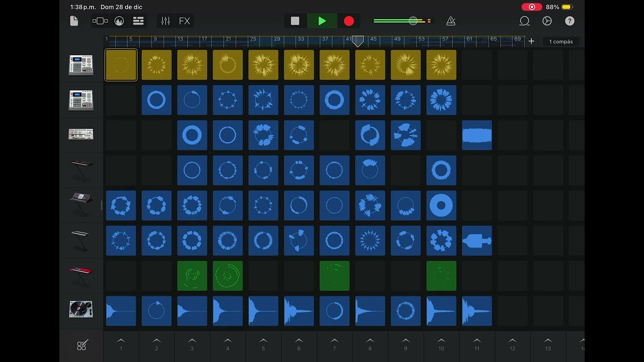The width and height of the screenshot is (644, 362).
Task: Start playback with the green Play button
Action: click(x=322, y=21)
